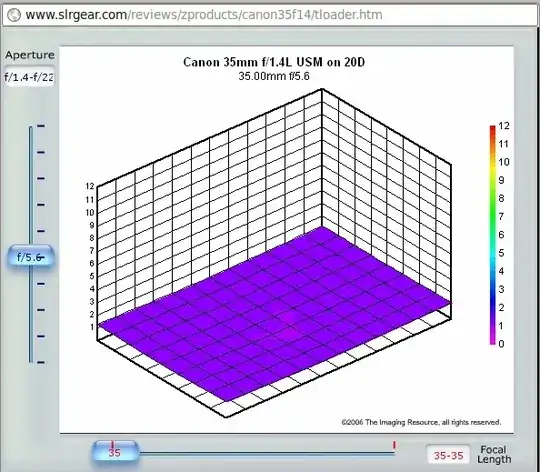This screenshot has width=540, height=472.
Task: Select the URL text in the address bar
Action: click(x=204, y=15)
